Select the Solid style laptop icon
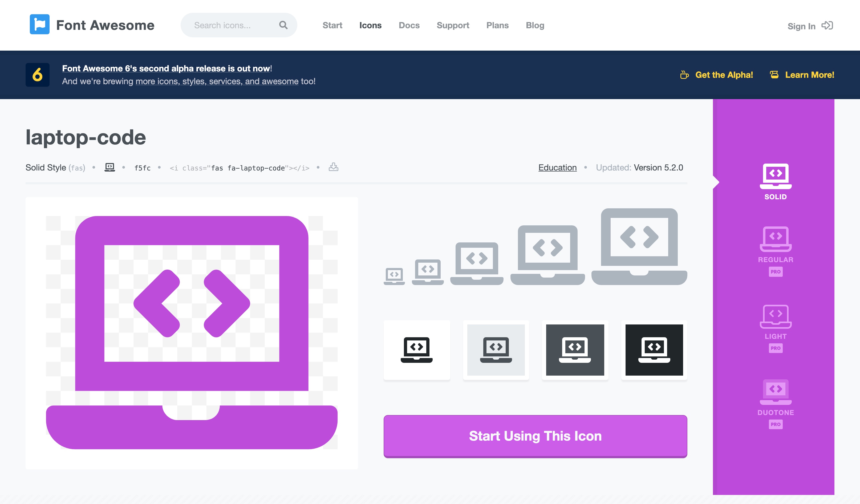Viewport: 860px width, 504px height. pos(775,176)
